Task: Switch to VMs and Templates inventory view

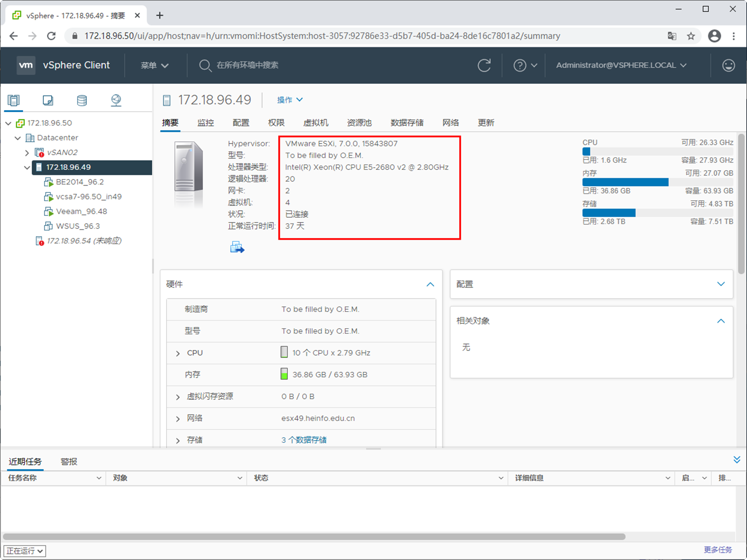Action: point(48,100)
